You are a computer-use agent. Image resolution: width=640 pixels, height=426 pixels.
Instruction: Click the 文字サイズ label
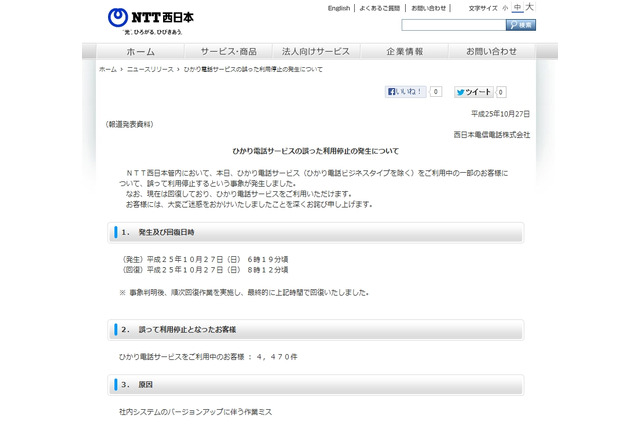click(483, 8)
